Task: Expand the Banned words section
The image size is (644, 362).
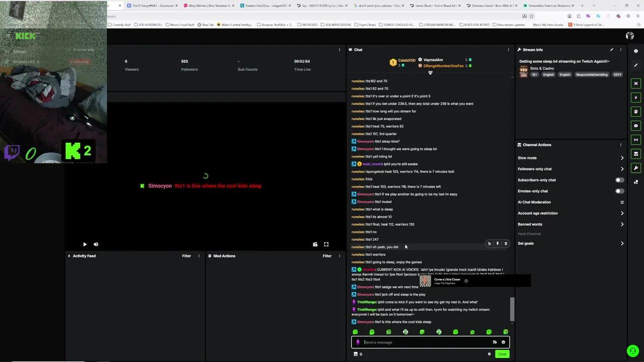Action: (x=622, y=224)
